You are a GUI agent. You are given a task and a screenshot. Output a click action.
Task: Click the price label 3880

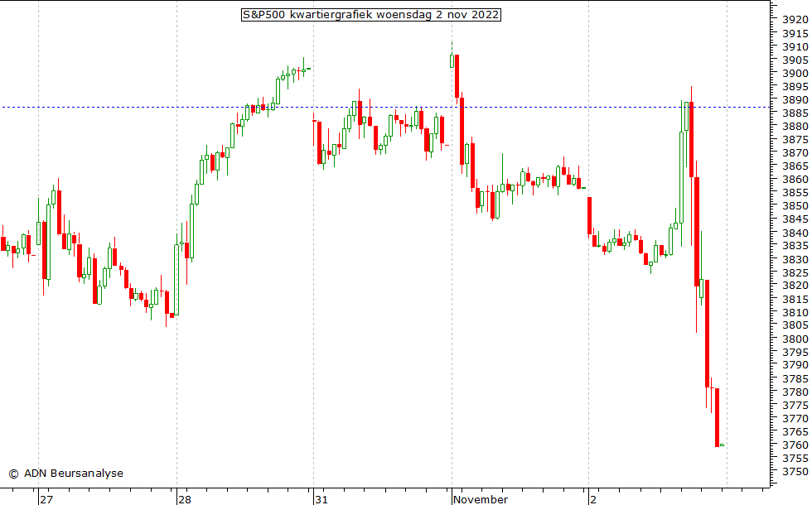[795, 126]
